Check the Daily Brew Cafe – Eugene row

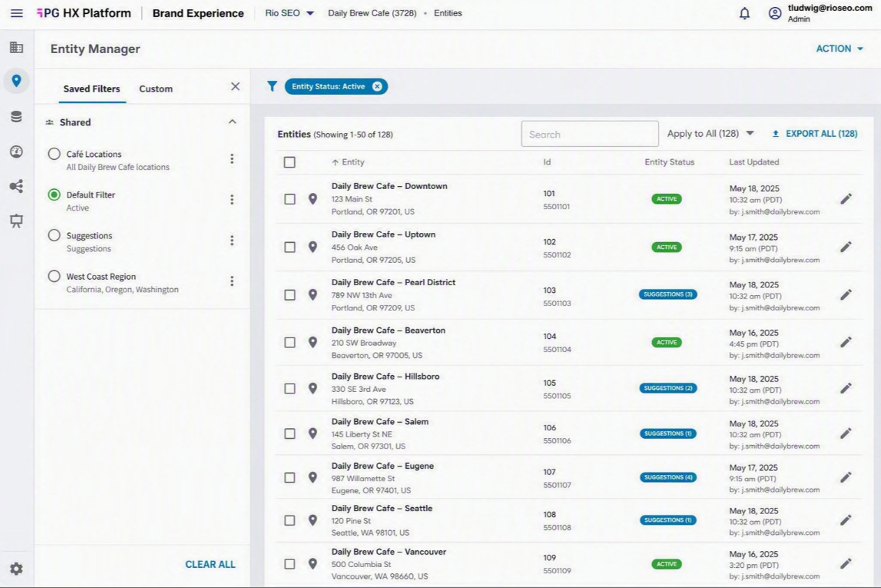(289, 478)
